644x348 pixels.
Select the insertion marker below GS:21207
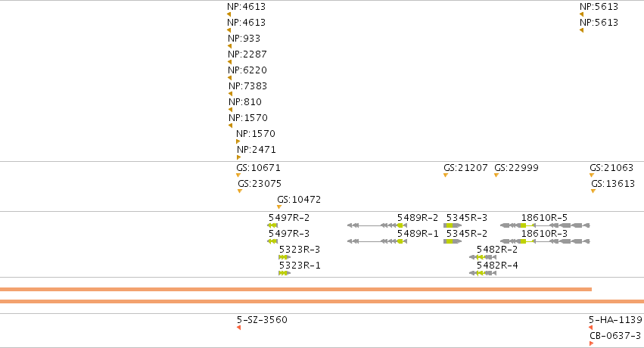click(446, 176)
